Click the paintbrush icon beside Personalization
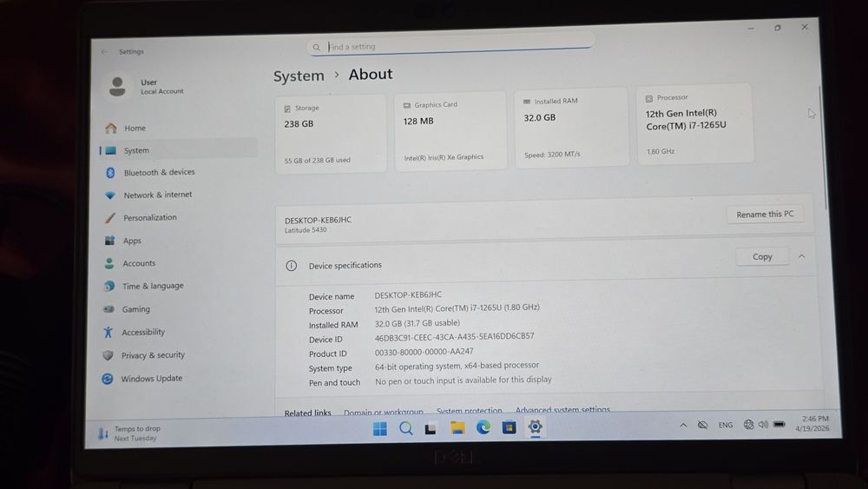Viewport: 868px width, 489px height. (110, 218)
